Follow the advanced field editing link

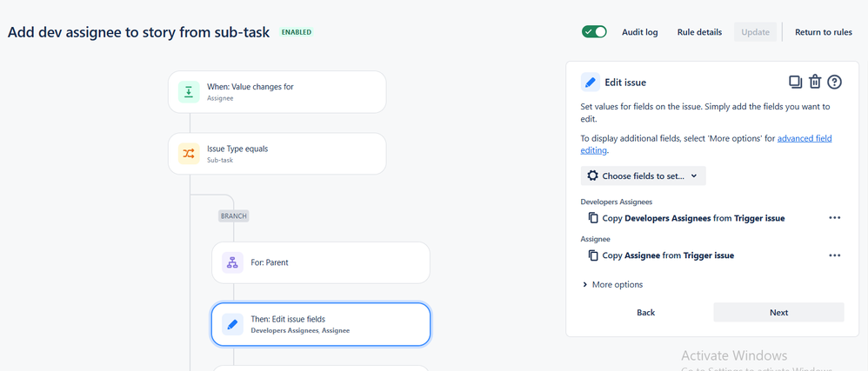coord(706,144)
